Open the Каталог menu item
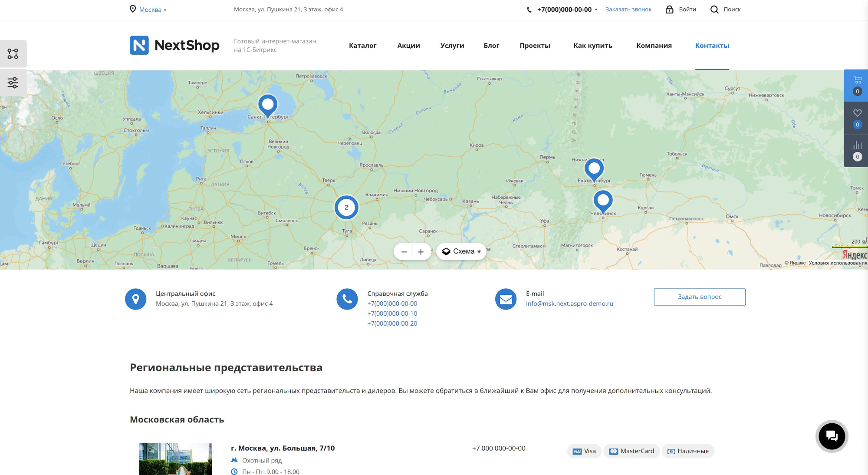 click(x=362, y=46)
